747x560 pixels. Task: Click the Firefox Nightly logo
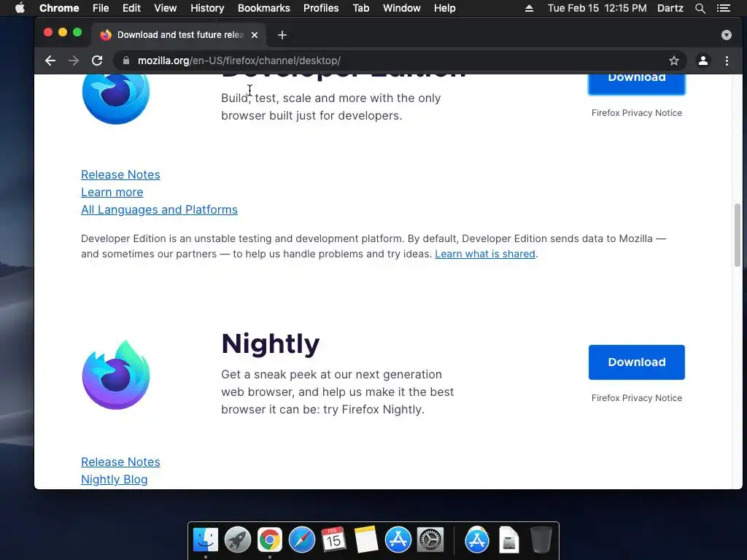[x=116, y=374]
